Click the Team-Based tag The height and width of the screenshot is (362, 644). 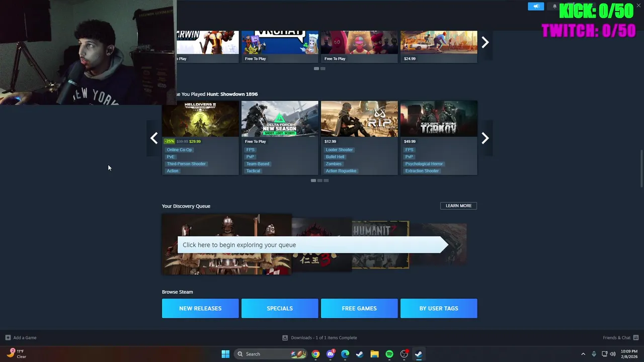(x=258, y=164)
